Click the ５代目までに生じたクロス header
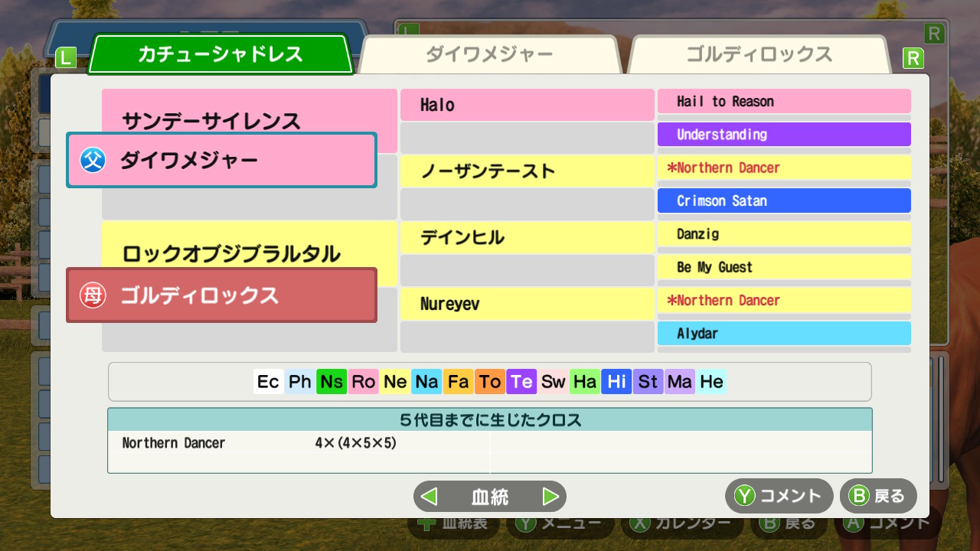The width and height of the screenshot is (980, 551). [490, 419]
